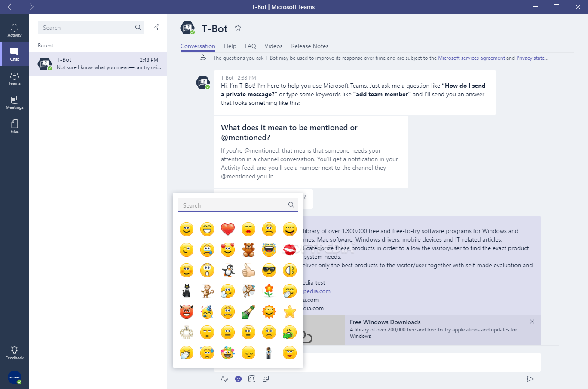The image size is (588, 389).
Task: Open the Release Notes tab
Action: (x=309, y=46)
